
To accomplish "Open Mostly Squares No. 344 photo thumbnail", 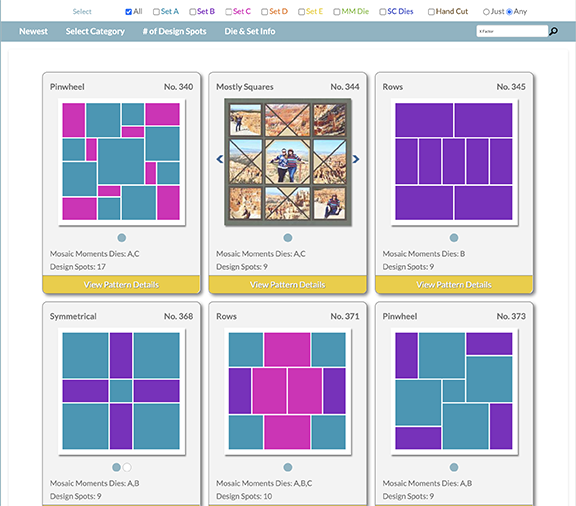I will point(288,162).
